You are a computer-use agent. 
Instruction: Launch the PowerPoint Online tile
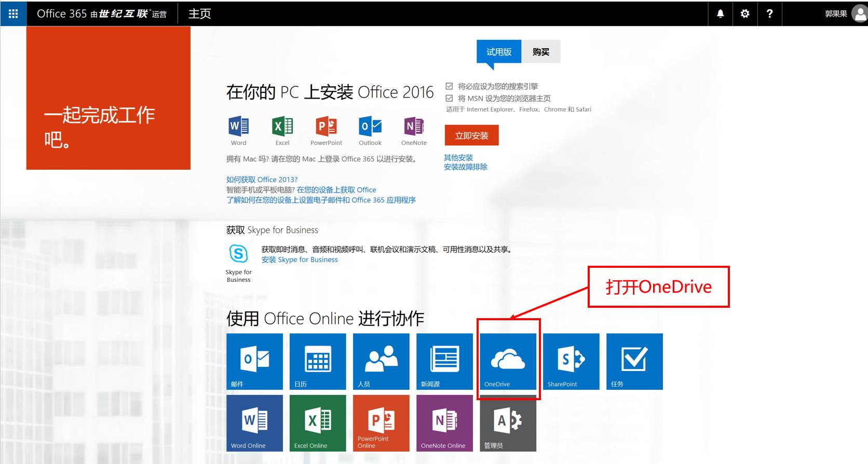(381, 423)
